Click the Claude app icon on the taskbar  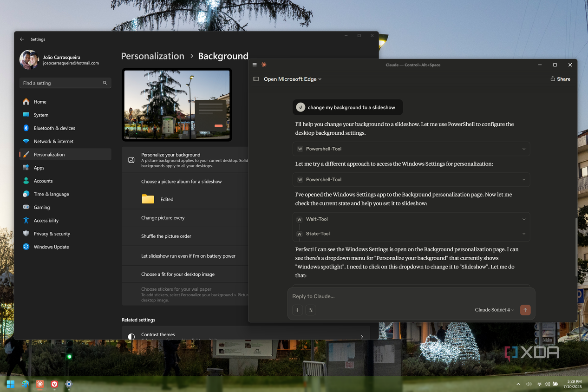40,384
